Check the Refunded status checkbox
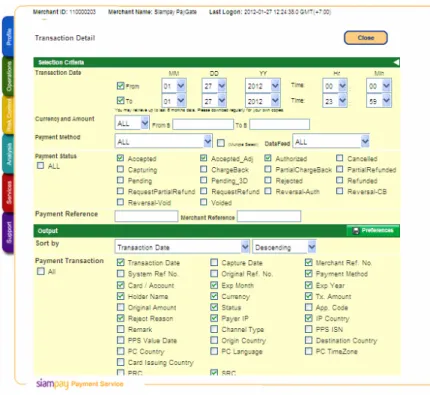430x395 pixels. (339, 180)
